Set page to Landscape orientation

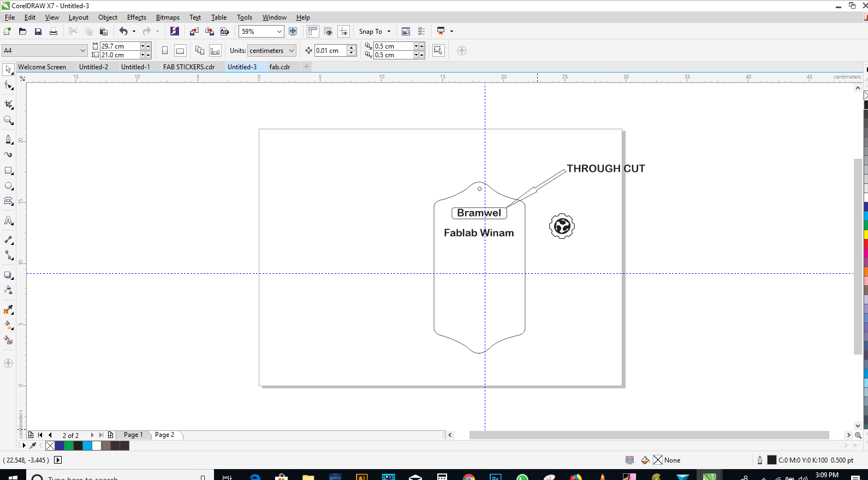180,51
